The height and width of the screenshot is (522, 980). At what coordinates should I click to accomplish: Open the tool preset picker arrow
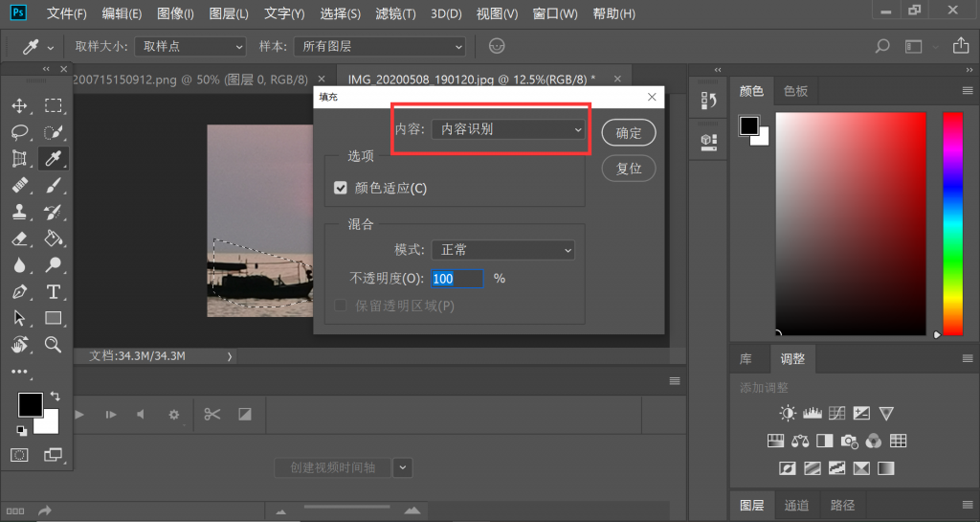pos(51,48)
